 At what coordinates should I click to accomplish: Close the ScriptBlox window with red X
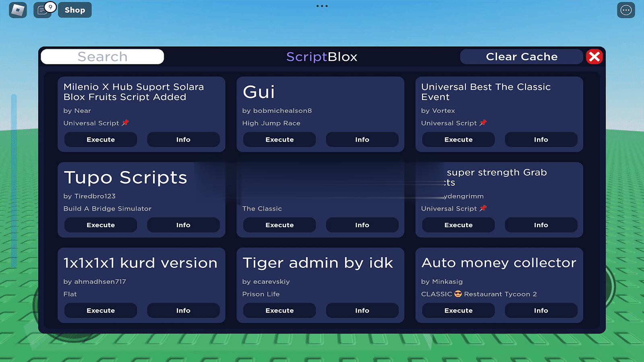[594, 57]
